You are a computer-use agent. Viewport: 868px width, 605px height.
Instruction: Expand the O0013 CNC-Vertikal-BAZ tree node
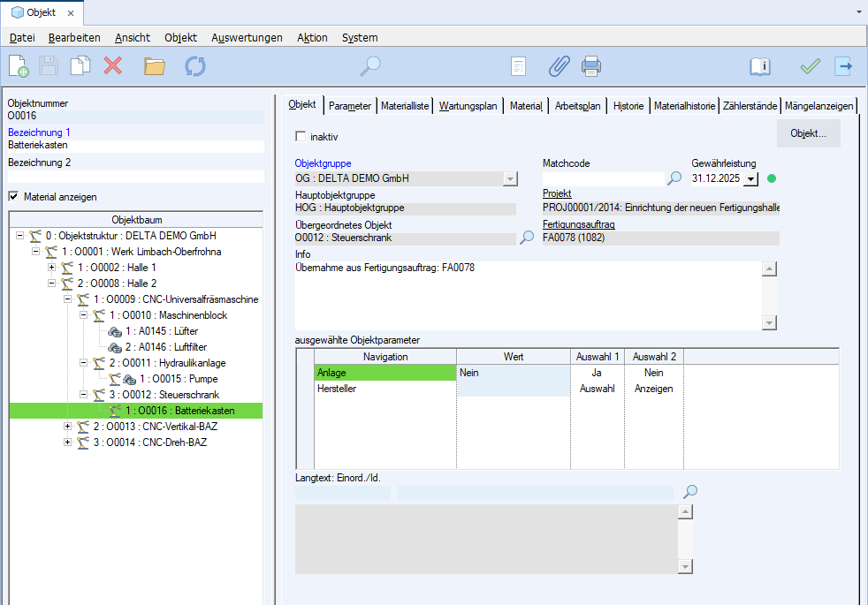tap(68, 427)
